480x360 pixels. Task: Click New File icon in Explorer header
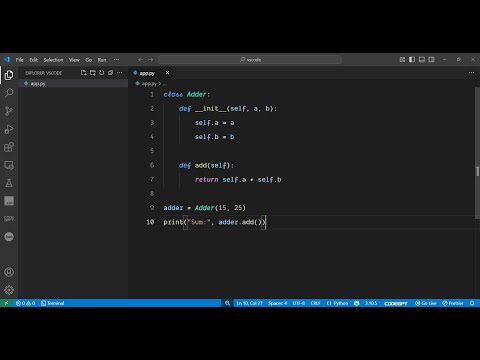point(83,73)
